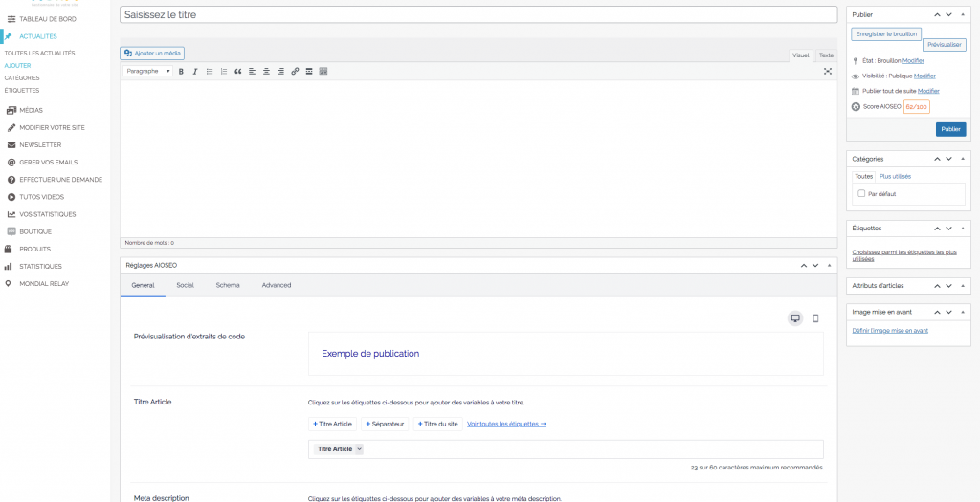This screenshot has height=502, width=980.
Task: Open the Social tab in AIOSEO
Action: click(x=185, y=285)
